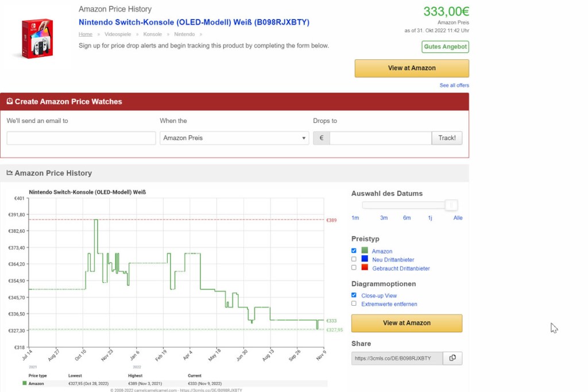
Task: Open the Konsole breadcrumb
Action: pyautogui.click(x=153, y=34)
